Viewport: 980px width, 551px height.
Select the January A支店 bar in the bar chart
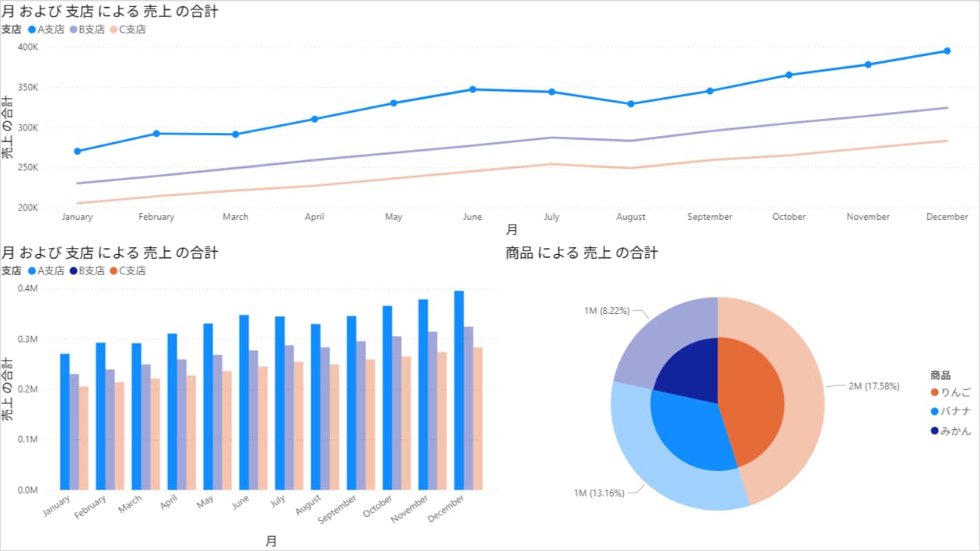coord(65,421)
